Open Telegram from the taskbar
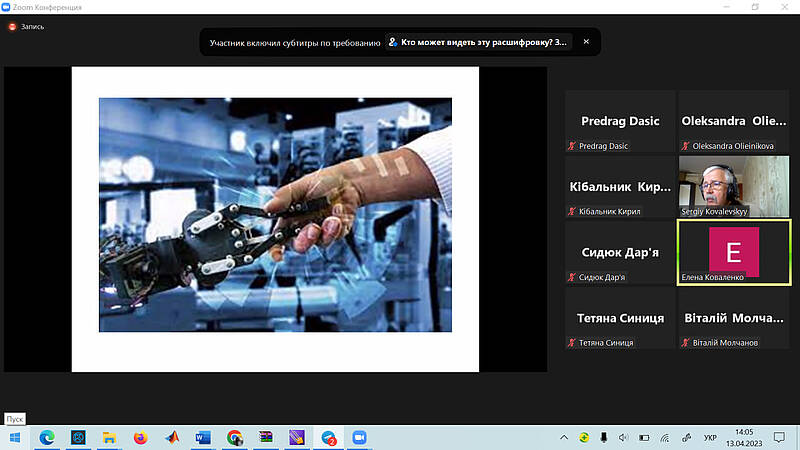800x450 pixels. pyautogui.click(x=328, y=437)
